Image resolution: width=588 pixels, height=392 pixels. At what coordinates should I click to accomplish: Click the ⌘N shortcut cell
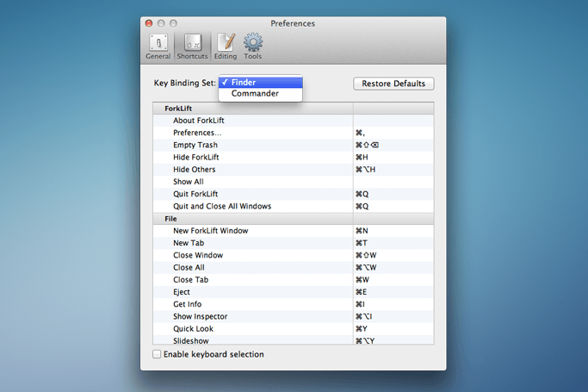(x=393, y=231)
